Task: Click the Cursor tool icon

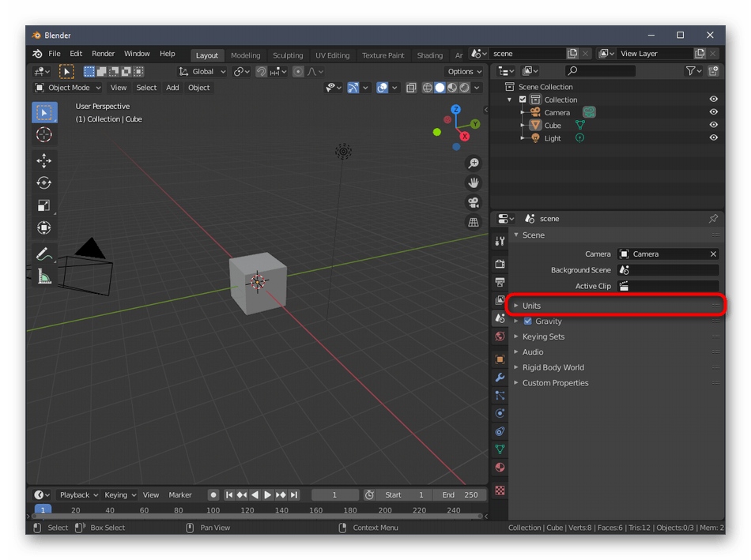Action: click(44, 134)
